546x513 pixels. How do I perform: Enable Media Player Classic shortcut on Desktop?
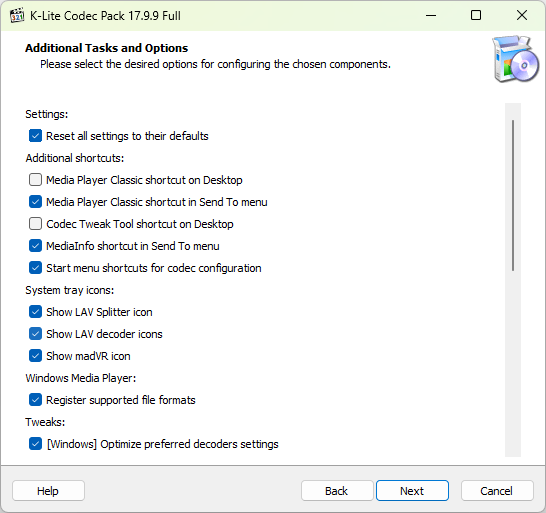pos(35,180)
